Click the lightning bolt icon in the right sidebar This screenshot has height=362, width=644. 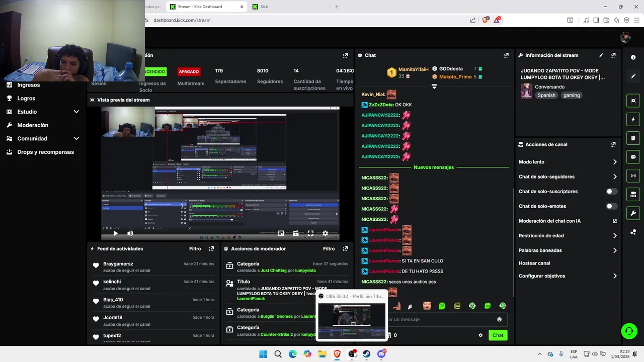pos(633,120)
